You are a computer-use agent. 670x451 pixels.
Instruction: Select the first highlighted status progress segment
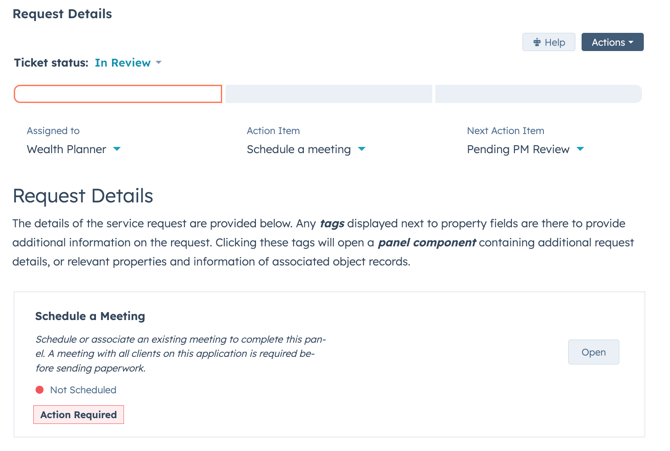click(118, 94)
